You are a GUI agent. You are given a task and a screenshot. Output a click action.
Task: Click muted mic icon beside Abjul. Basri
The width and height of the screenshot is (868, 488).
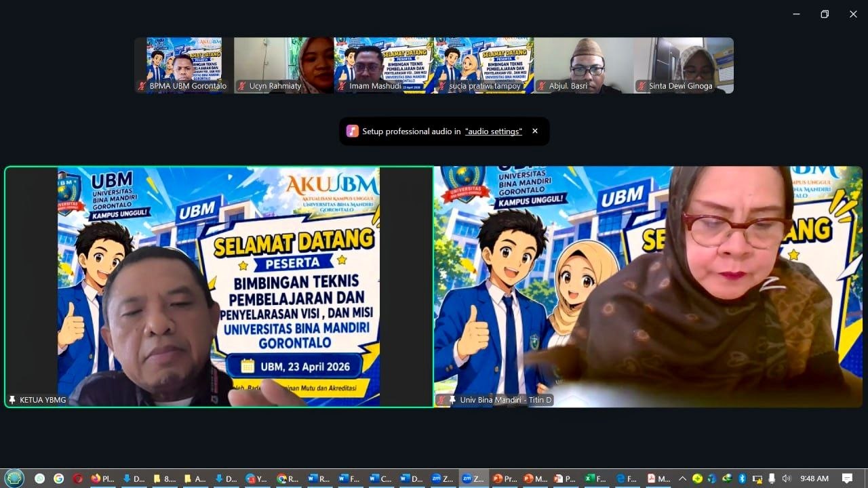pyautogui.click(x=541, y=86)
